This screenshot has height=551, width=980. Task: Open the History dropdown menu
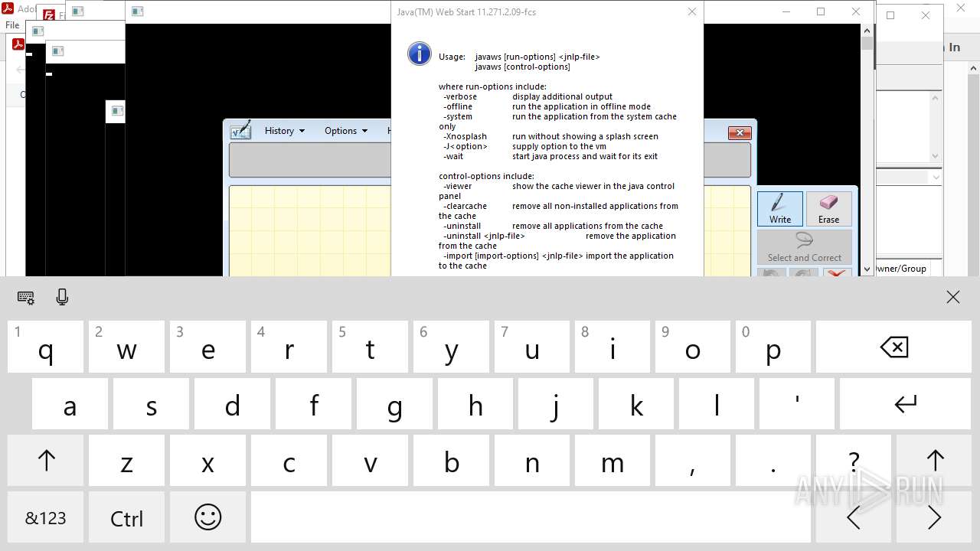tap(284, 131)
